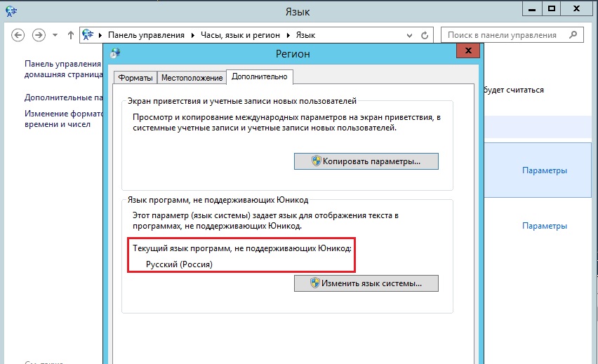Maximize the 'Язык' window

pyautogui.click(x=552, y=9)
